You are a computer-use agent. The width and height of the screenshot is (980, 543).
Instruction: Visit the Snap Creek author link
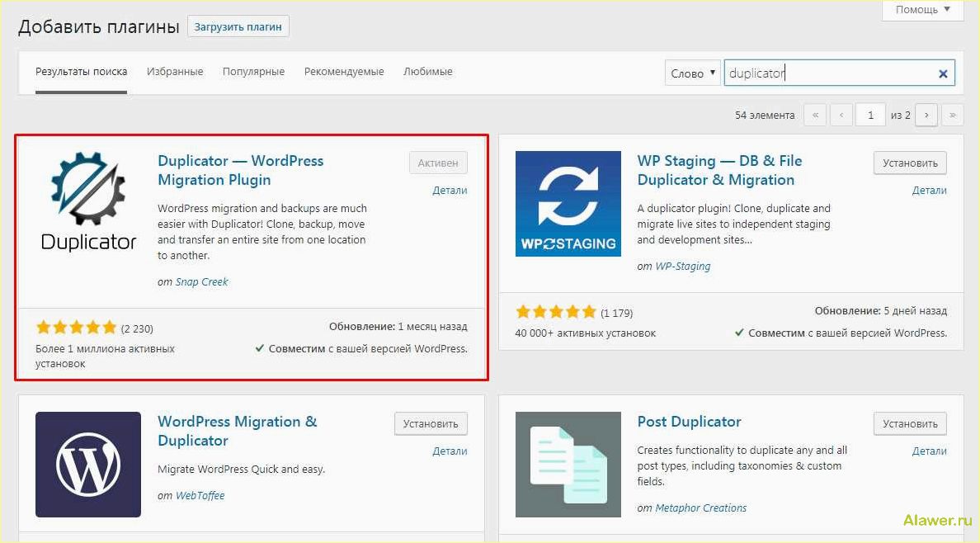coord(201,282)
